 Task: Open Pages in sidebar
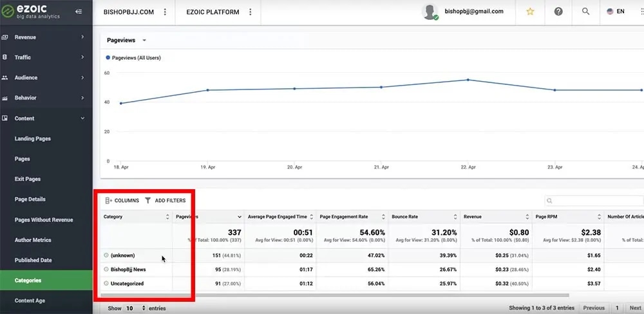point(22,159)
